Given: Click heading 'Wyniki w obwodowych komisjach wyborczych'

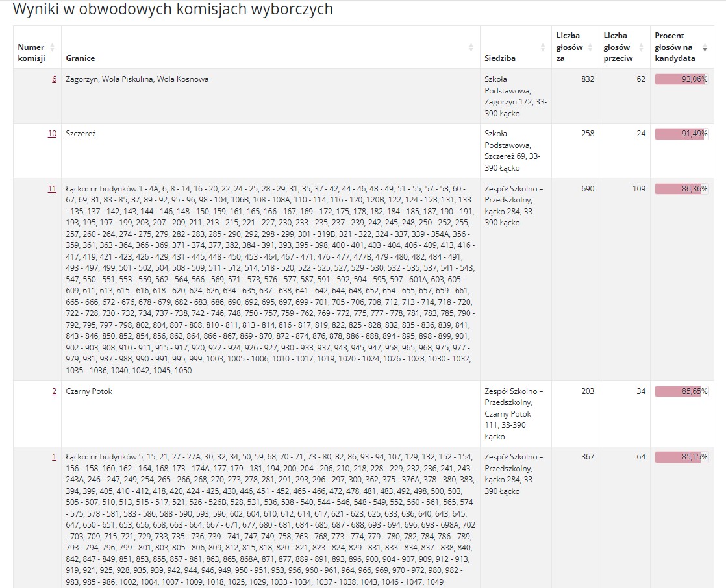Looking at the screenshot, I should coord(173,9).
